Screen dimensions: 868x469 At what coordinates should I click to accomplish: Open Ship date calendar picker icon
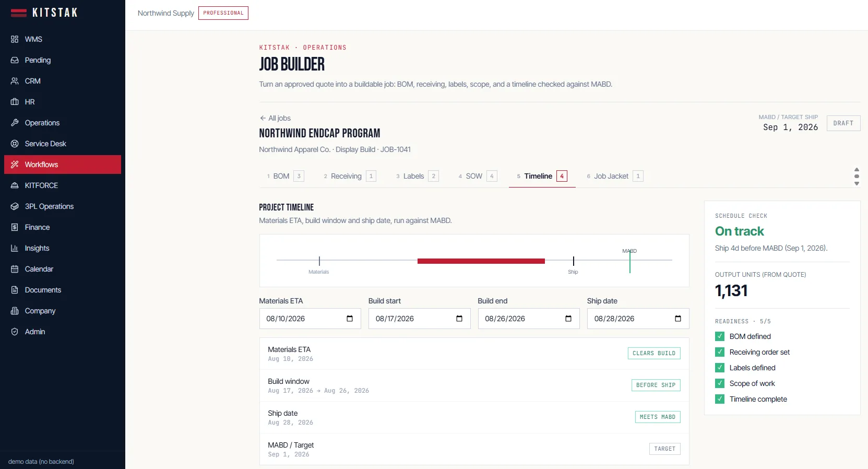pyautogui.click(x=678, y=319)
